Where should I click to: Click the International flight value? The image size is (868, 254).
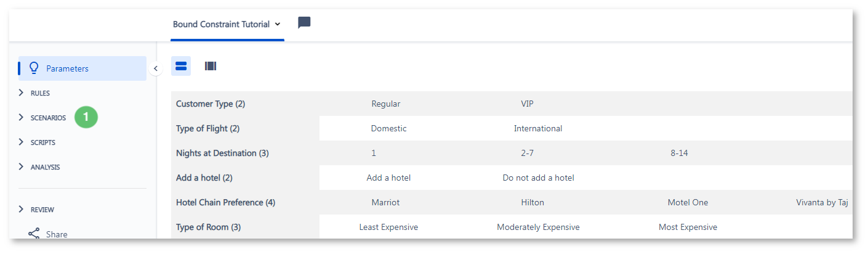click(538, 128)
